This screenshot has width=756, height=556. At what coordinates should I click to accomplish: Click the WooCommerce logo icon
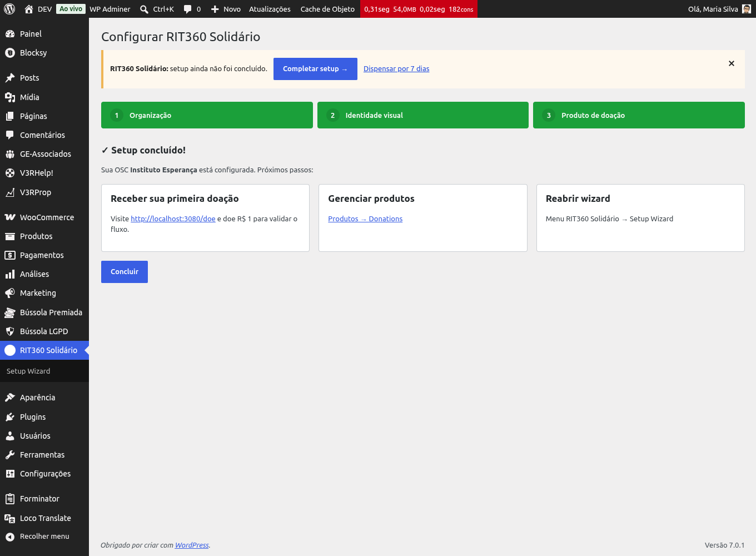pos(10,217)
